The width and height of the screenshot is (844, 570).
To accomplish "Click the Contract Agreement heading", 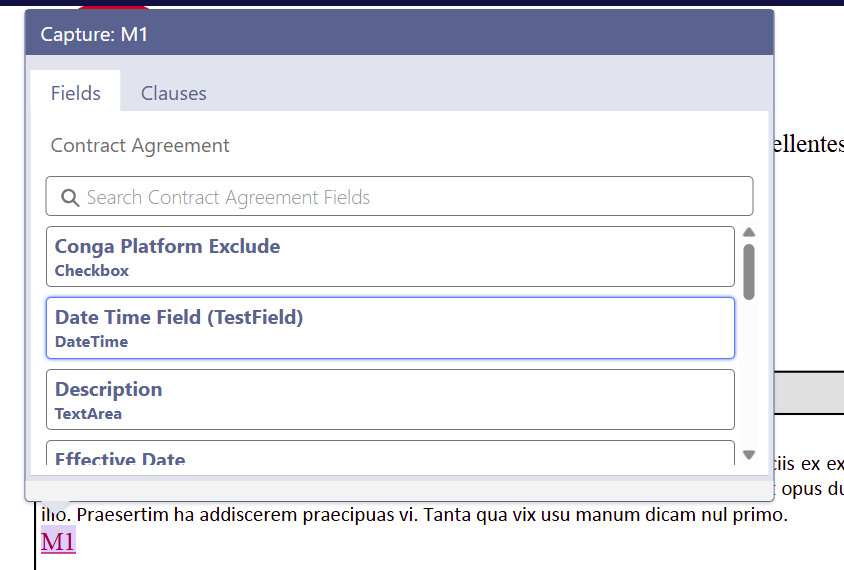I will coord(140,146).
